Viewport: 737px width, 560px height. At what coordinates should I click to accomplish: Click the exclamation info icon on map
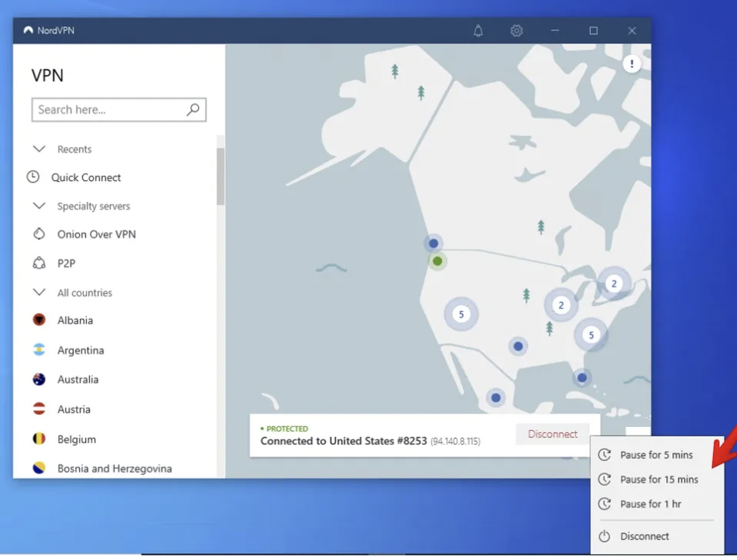coord(632,64)
